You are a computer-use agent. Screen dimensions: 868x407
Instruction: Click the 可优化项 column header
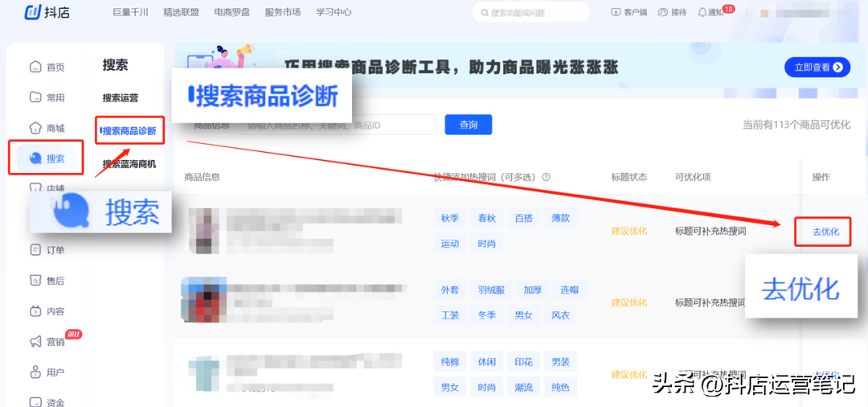[x=693, y=177]
